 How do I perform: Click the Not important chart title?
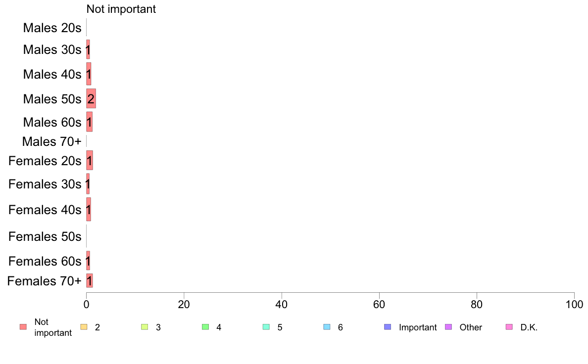pos(121,9)
